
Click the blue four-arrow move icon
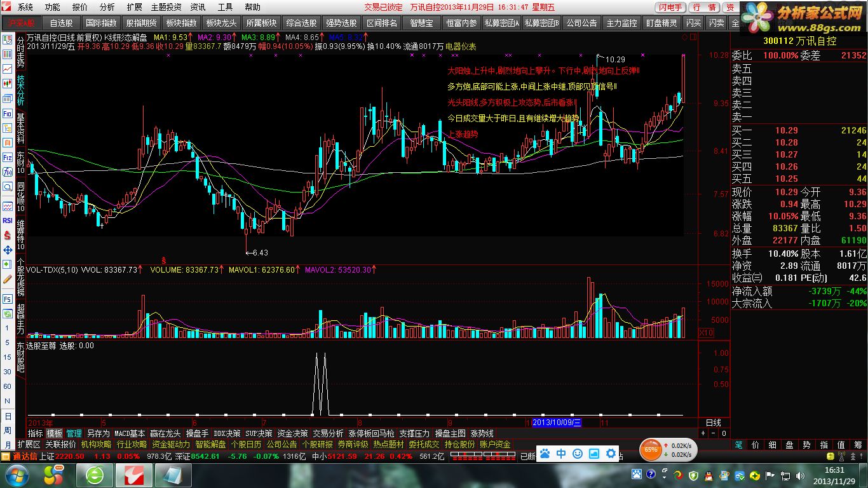[8, 250]
